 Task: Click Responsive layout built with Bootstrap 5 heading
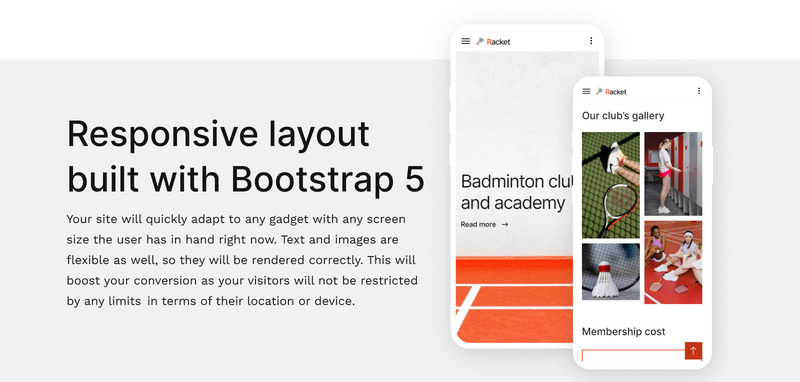[245, 157]
